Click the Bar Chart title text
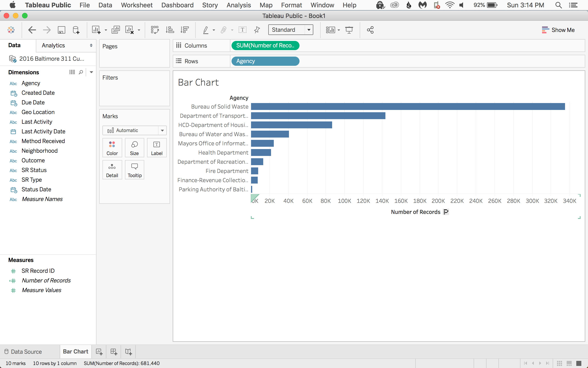The height and width of the screenshot is (368, 588). [198, 83]
